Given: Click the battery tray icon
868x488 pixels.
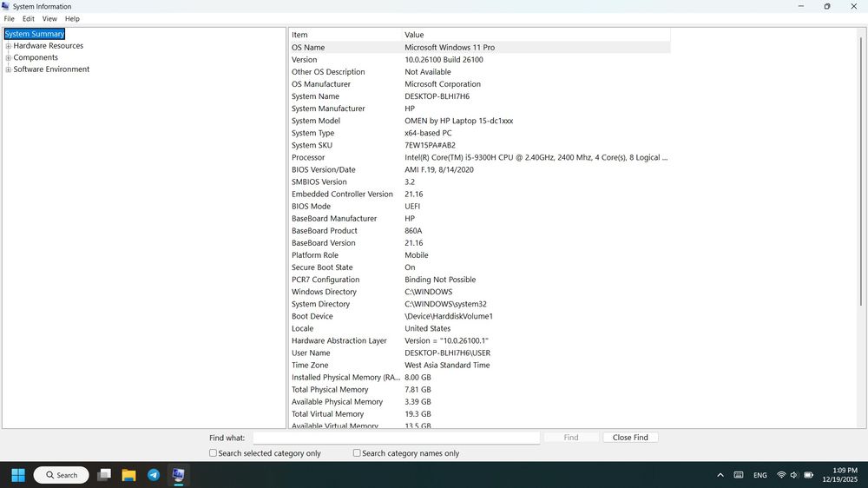Looking at the screenshot, I should pos(808,475).
